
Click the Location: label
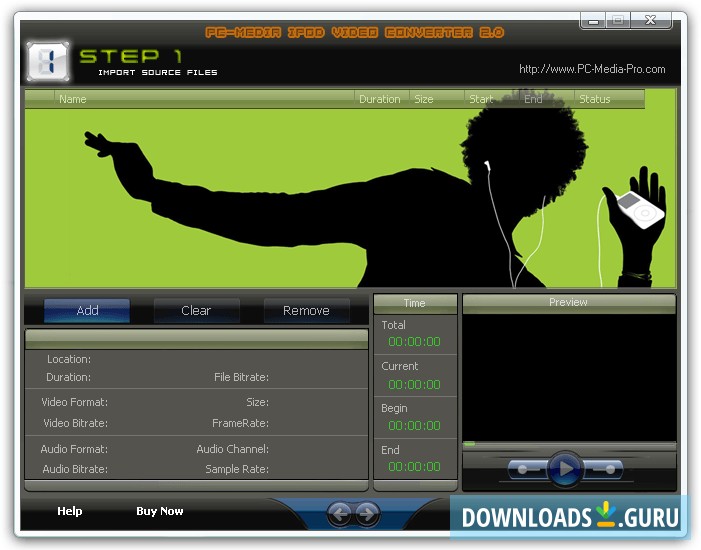tap(69, 359)
